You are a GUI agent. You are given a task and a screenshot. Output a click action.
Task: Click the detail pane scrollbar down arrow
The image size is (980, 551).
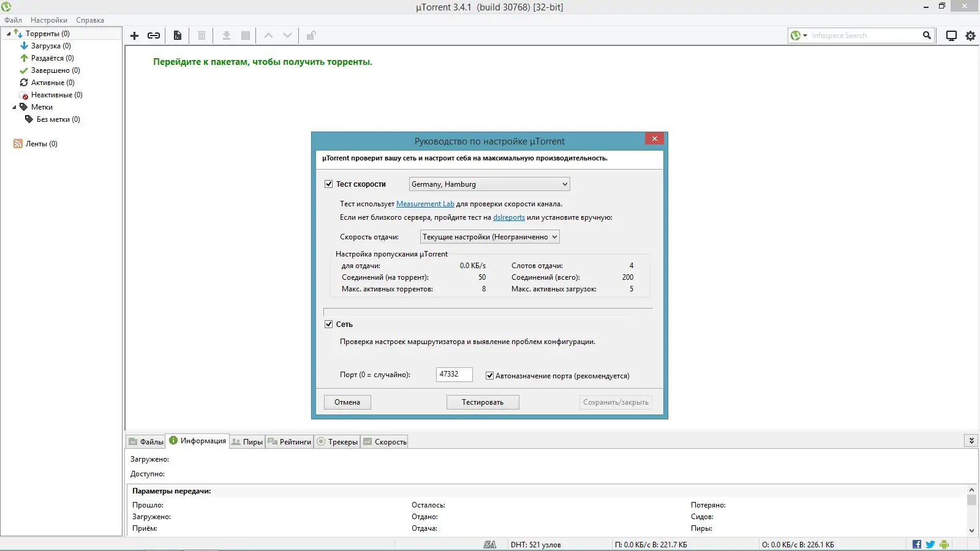tap(971, 531)
